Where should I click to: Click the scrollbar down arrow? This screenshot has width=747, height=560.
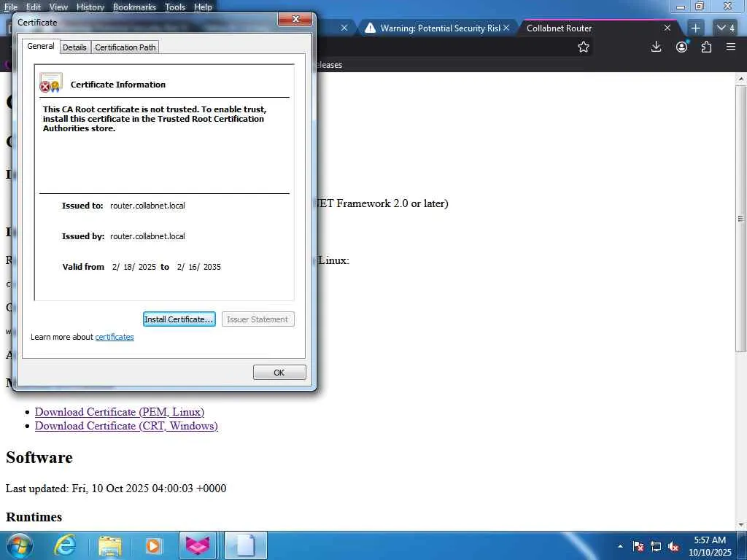pyautogui.click(x=741, y=525)
